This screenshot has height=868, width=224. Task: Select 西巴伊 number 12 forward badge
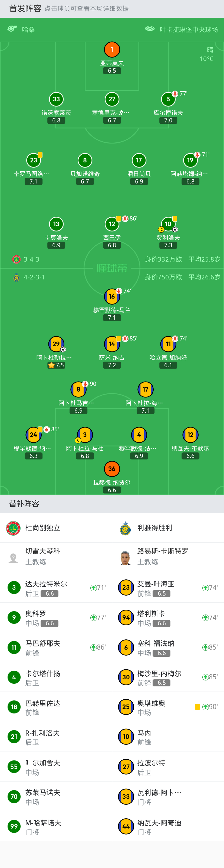[x=112, y=224]
